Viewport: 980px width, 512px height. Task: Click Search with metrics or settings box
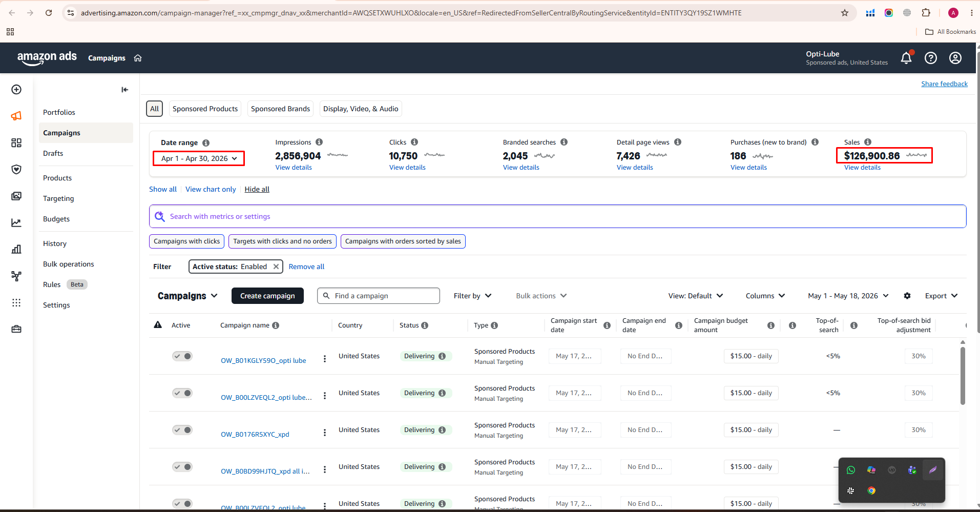(x=557, y=216)
